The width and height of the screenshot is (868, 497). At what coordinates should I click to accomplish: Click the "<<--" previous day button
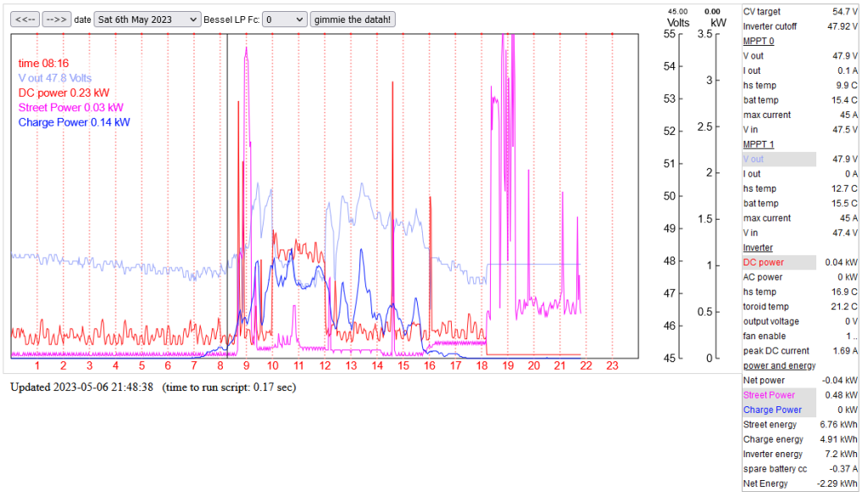pos(25,19)
